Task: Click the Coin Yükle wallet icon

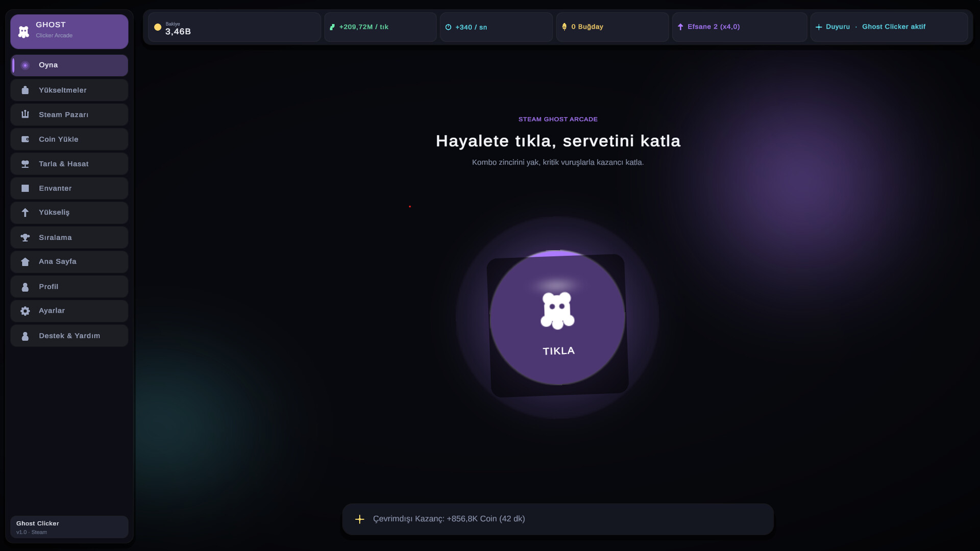Action: (25, 139)
